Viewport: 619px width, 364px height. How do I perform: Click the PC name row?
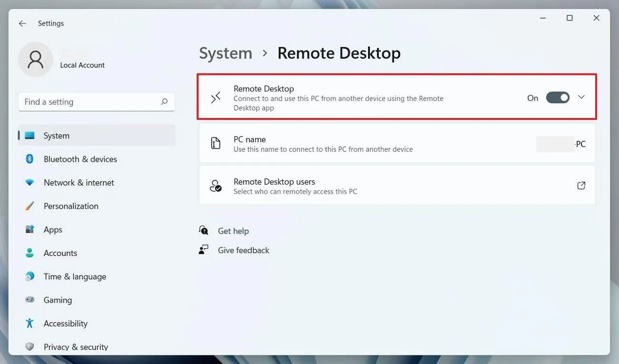(x=397, y=143)
